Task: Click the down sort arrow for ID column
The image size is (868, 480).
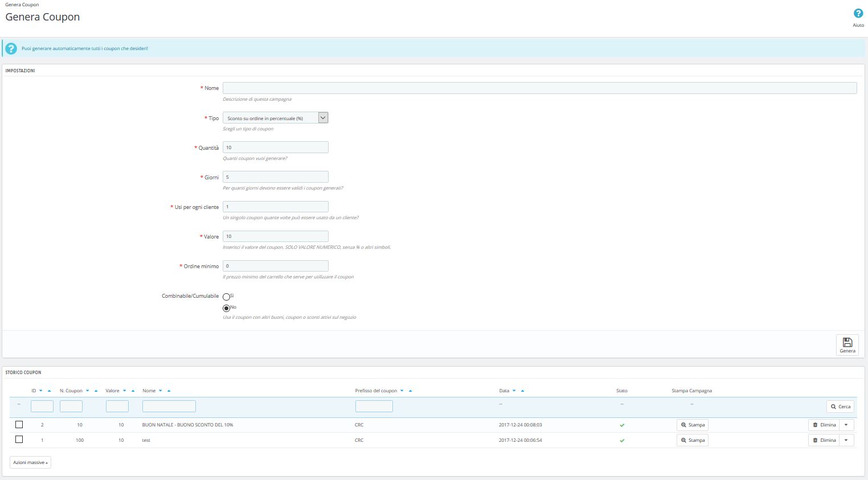Action: 41,391
